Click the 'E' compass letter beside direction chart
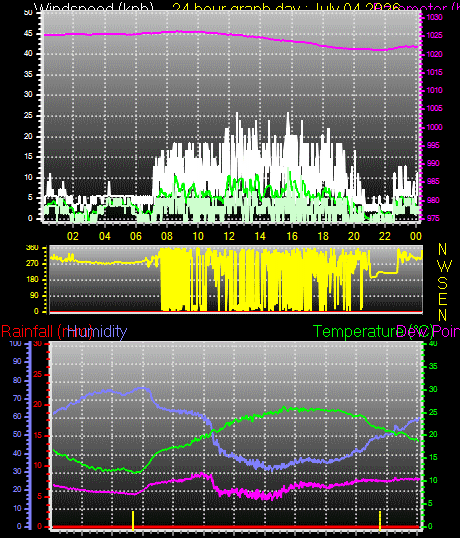This screenshot has height=538, width=460. pyautogui.click(x=443, y=299)
